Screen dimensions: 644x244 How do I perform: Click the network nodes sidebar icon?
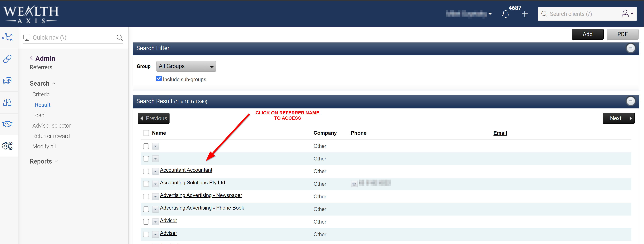(7, 37)
